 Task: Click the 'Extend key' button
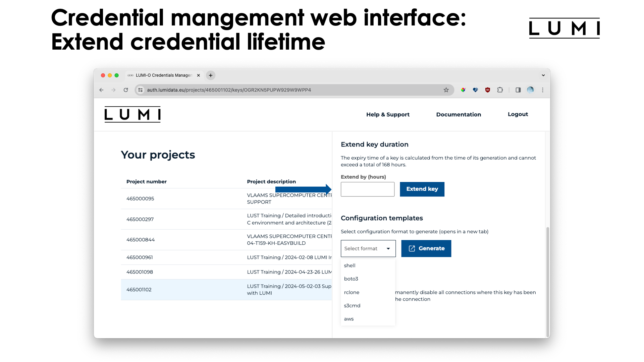click(422, 189)
